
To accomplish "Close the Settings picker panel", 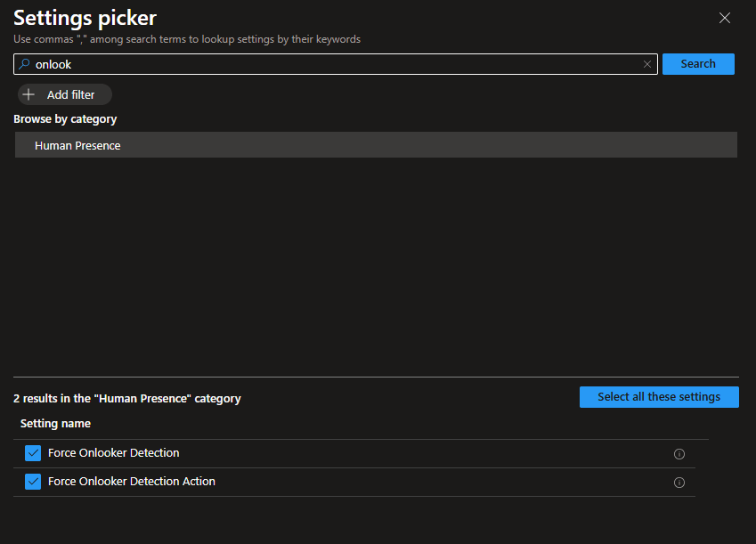I will coord(725,18).
